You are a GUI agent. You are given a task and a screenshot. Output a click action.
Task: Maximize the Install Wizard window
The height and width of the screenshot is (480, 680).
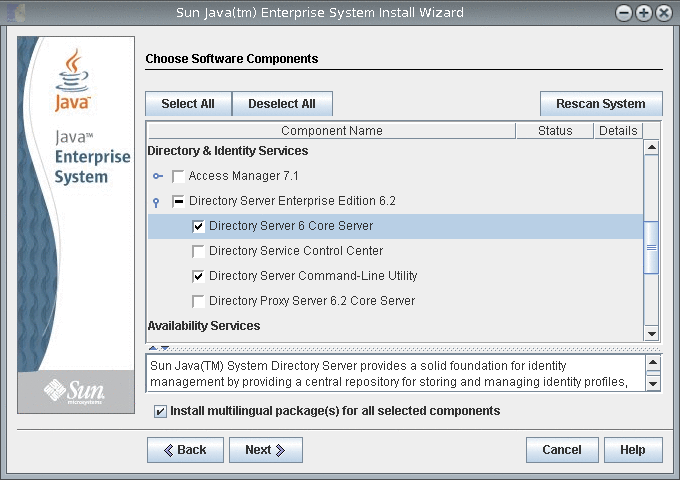644,13
